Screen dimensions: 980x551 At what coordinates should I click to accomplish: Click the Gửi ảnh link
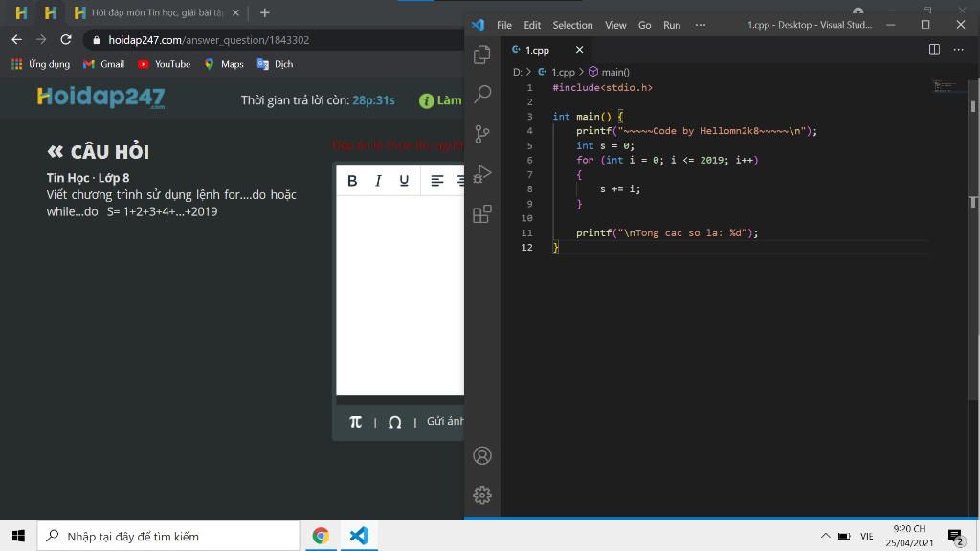click(x=445, y=422)
